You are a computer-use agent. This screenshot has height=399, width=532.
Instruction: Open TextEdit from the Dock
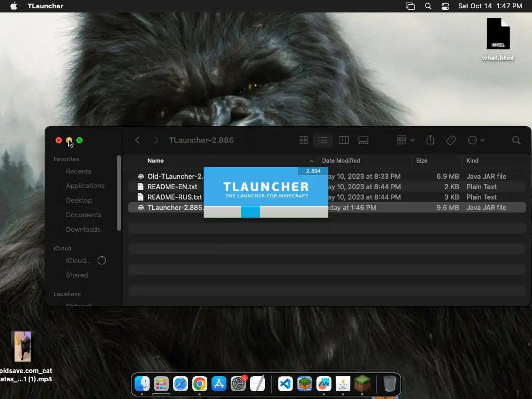(257, 384)
